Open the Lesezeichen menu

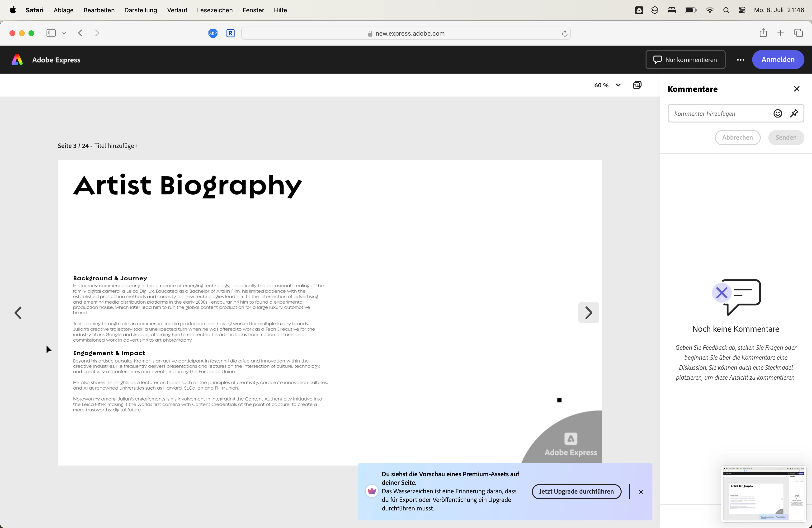click(215, 10)
